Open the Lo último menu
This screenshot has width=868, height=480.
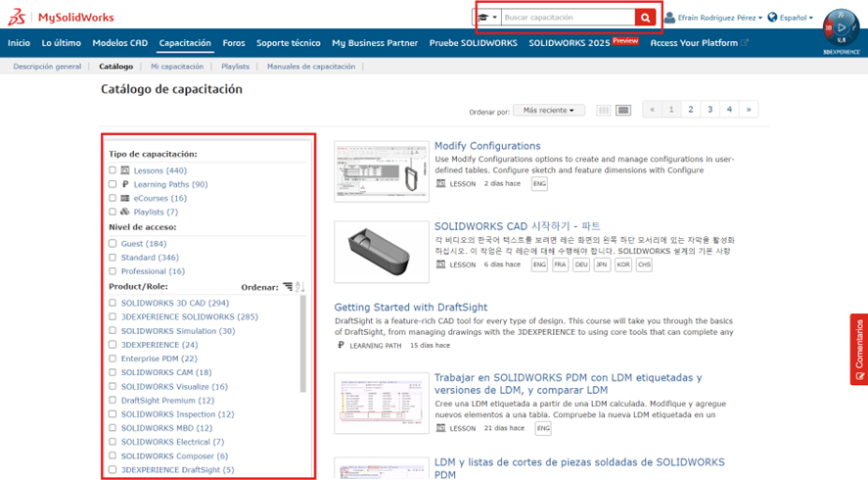click(x=62, y=43)
